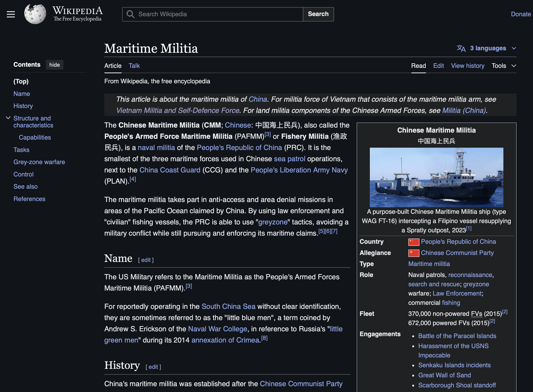Click citation [4] after PLAN
Viewport: 533px width, 392px height.
[133, 179]
